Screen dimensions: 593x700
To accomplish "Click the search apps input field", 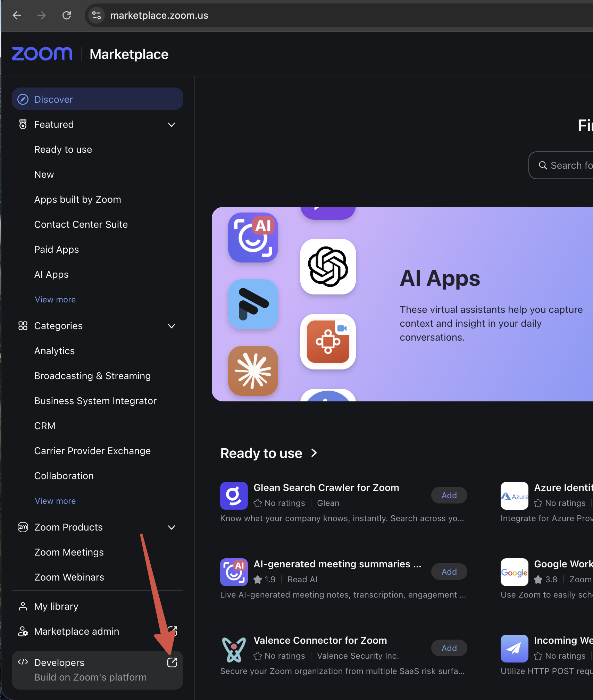I will click(x=561, y=165).
